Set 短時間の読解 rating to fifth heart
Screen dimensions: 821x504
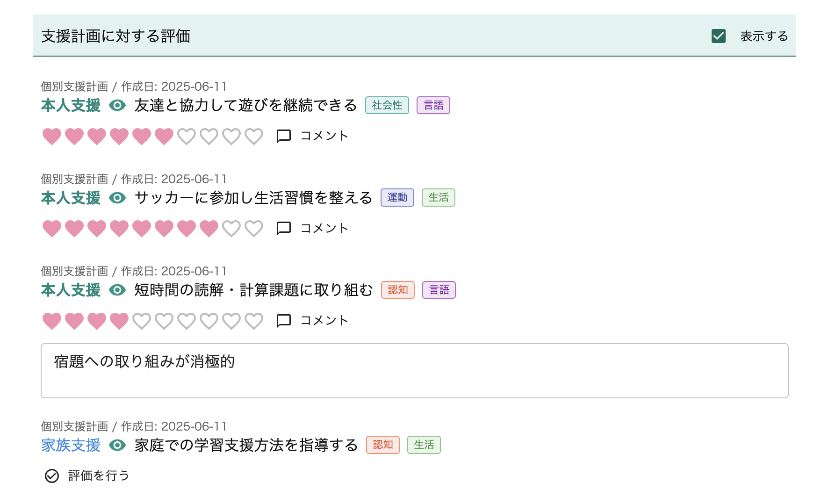coord(142,321)
